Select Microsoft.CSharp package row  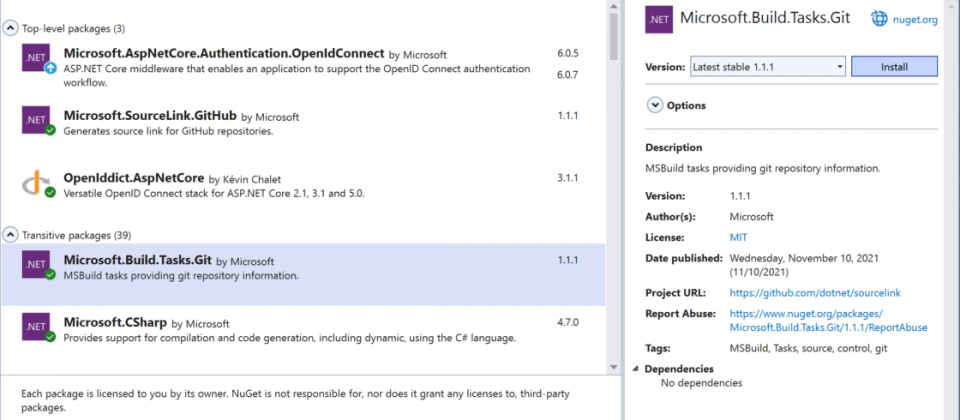point(303,337)
